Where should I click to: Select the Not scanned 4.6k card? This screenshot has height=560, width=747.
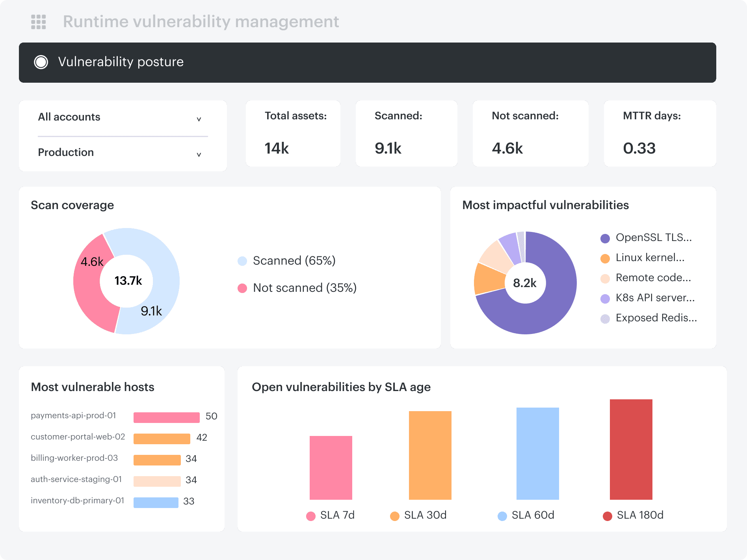pos(531,134)
